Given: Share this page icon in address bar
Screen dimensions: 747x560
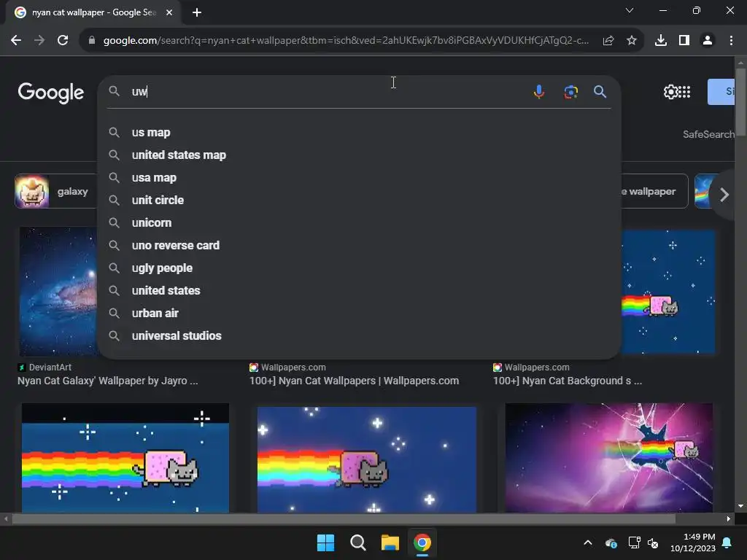Looking at the screenshot, I should tap(608, 41).
